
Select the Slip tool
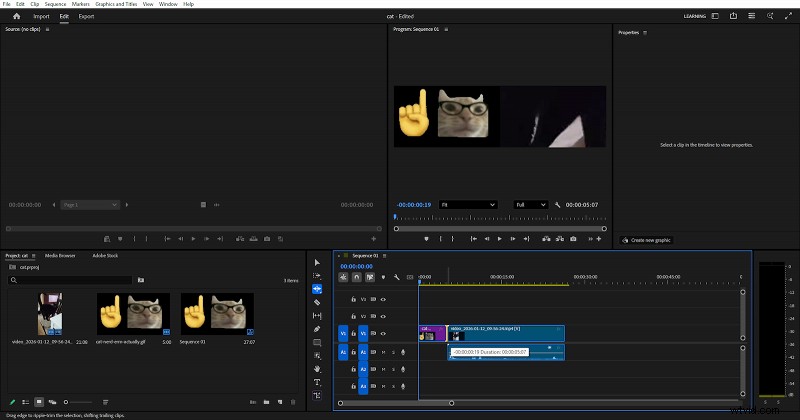coord(317,316)
